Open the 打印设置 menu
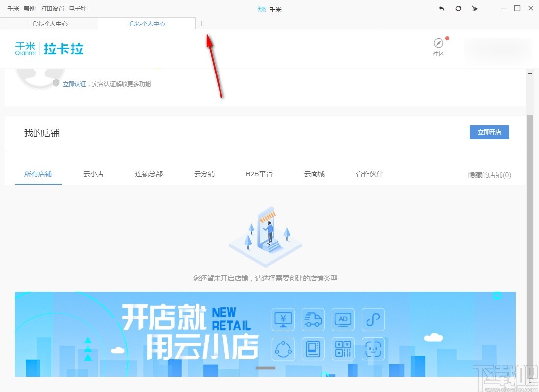This screenshot has height=392, width=539. (52, 8)
